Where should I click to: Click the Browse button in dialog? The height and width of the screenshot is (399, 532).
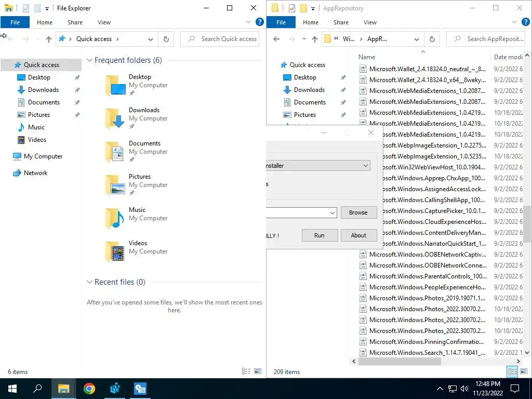pyautogui.click(x=358, y=212)
